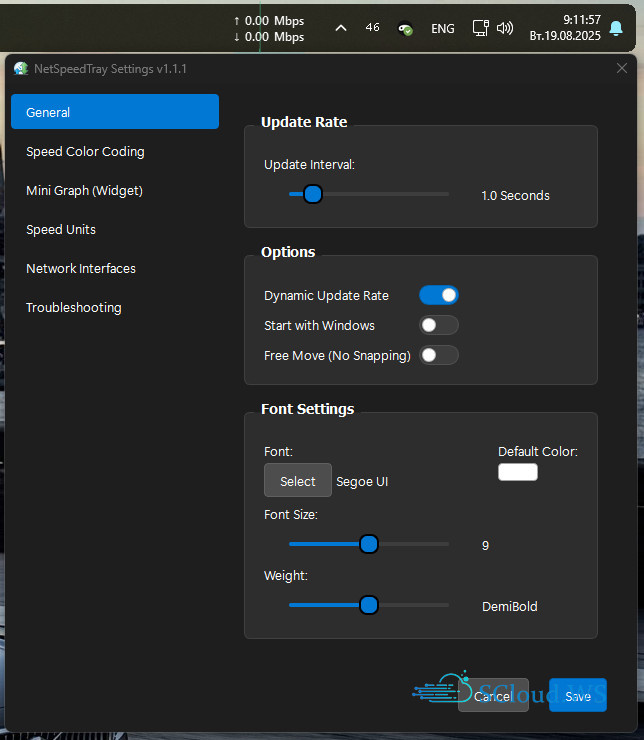644x740 pixels.
Task: Click the network connection tray icon
Action: coord(481,28)
